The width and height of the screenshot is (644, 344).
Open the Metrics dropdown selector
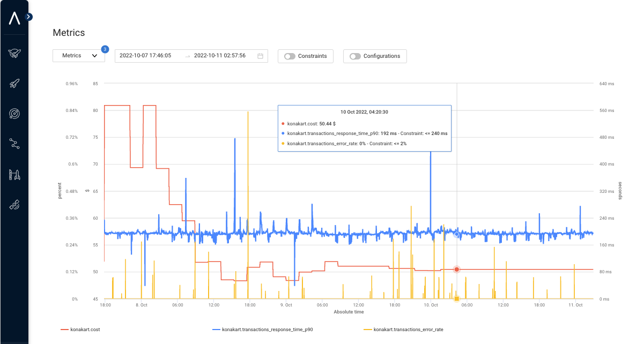coord(79,56)
